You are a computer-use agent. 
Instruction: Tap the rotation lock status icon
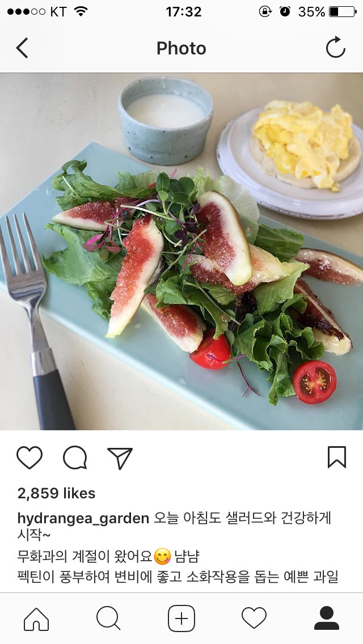[265, 11]
